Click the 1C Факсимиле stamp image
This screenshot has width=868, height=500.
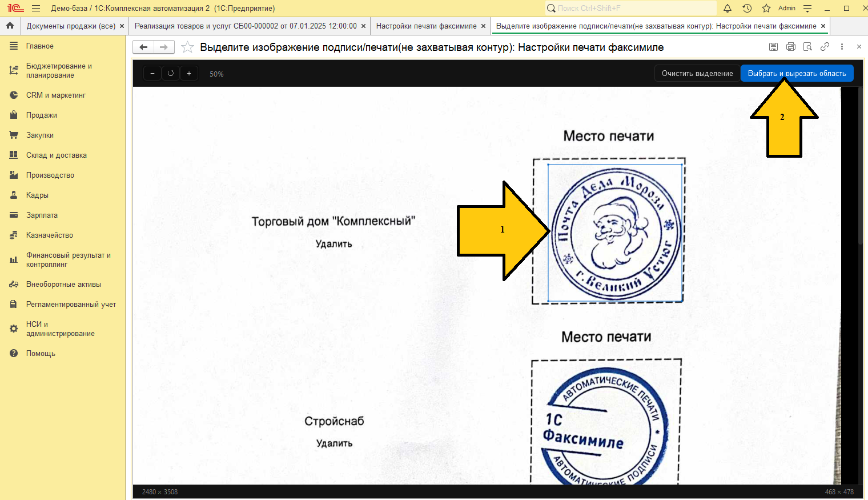pyautogui.click(x=604, y=427)
